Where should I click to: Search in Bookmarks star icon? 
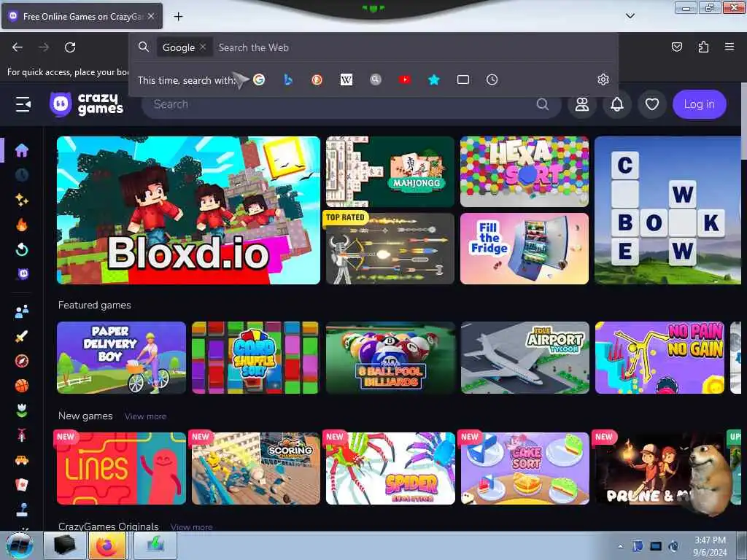pos(433,79)
